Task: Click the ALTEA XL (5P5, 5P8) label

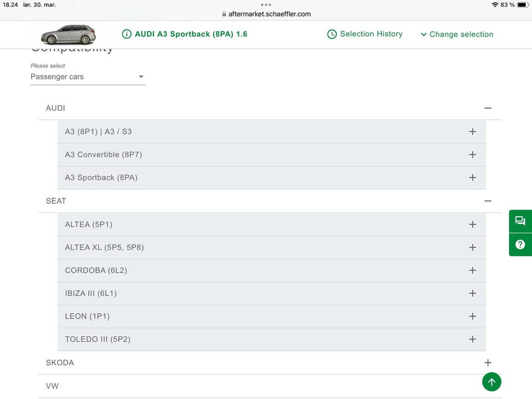Action: pyautogui.click(x=105, y=247)
